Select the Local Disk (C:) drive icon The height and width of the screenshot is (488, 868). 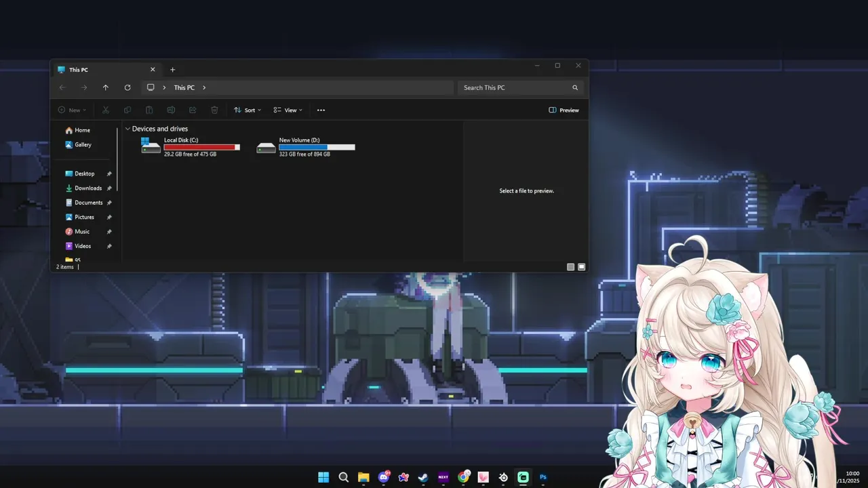pyautogui.click(x=151, y=146)
